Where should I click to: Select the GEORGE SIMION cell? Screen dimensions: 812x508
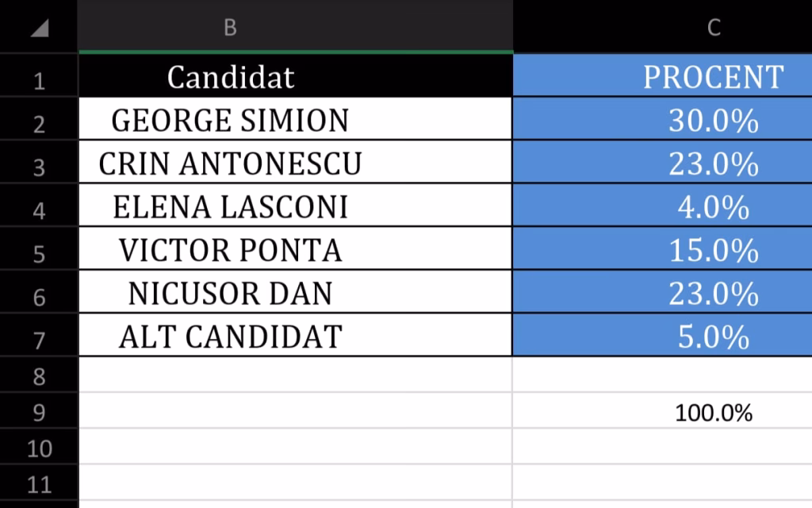230,120
